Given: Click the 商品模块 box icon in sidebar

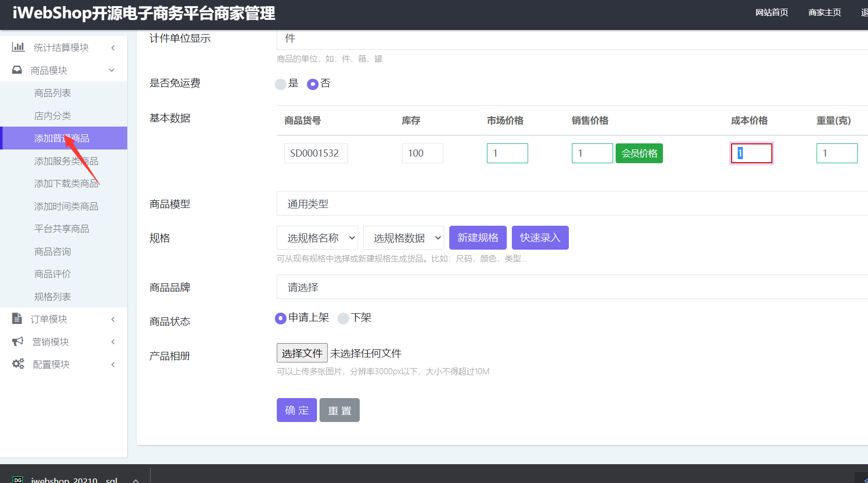Looking at the screenshot, I should [x=17, y=70].
